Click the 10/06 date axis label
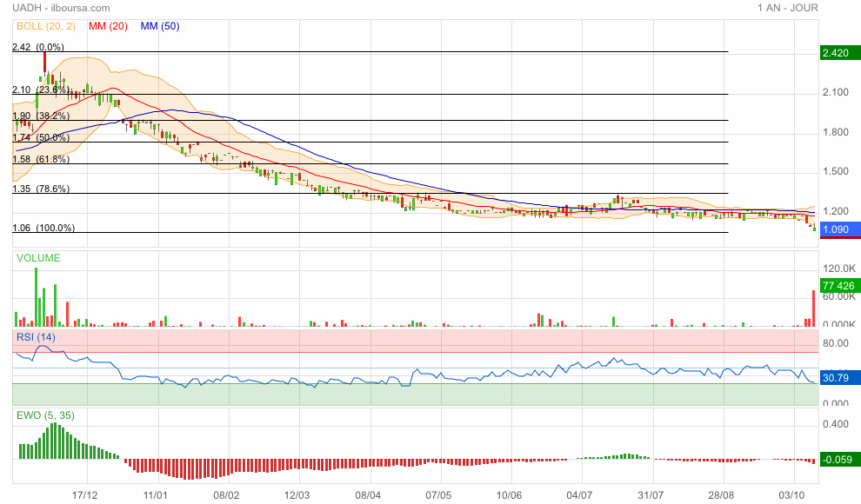 point(509,495)
